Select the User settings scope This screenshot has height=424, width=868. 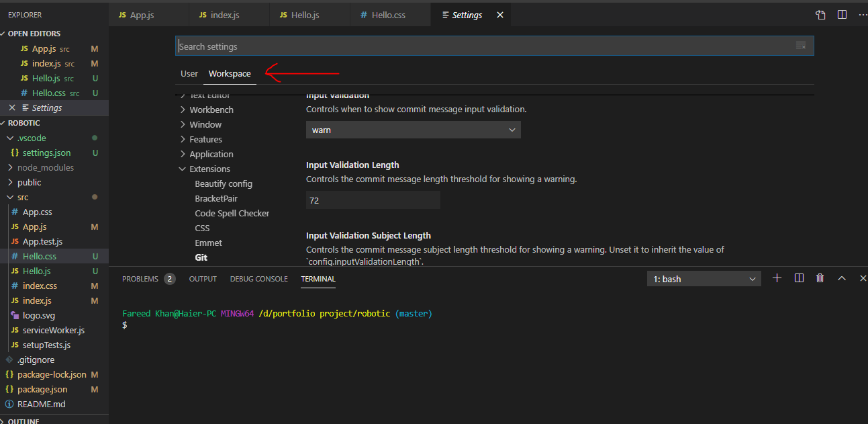189,73
